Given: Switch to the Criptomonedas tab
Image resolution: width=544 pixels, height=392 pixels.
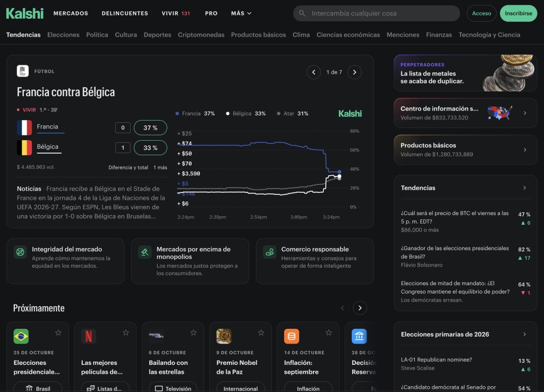Looking at the screenshot, I should (201, 35).
